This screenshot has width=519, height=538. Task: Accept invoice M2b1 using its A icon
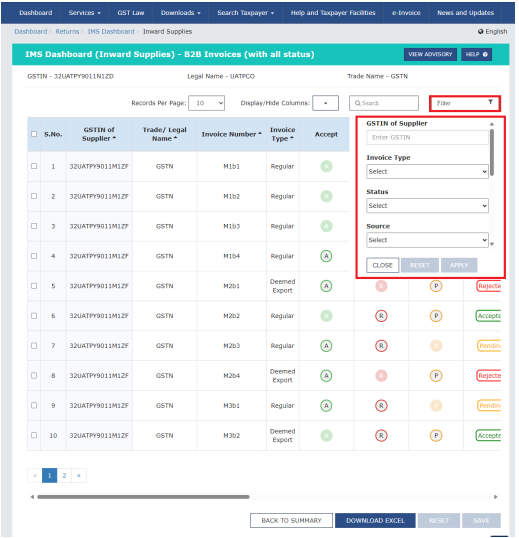(326, 286)
